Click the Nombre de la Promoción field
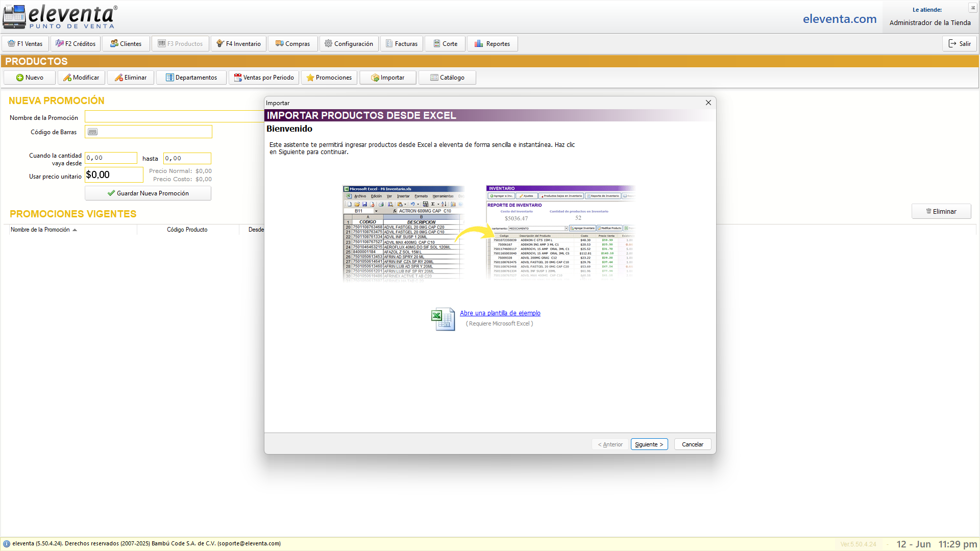The height and width of the screenshot is (551, 980). point(174,117)
